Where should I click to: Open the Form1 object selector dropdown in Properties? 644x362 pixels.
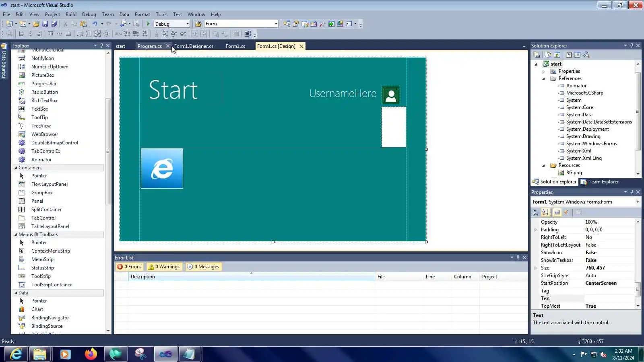click(x=638, y=202)
